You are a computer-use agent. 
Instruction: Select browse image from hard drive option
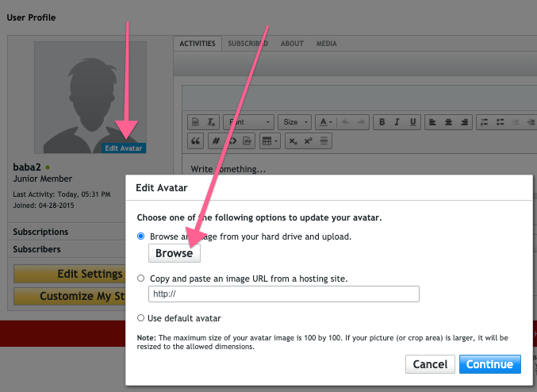pyautogui.click(x=141, y=236)
